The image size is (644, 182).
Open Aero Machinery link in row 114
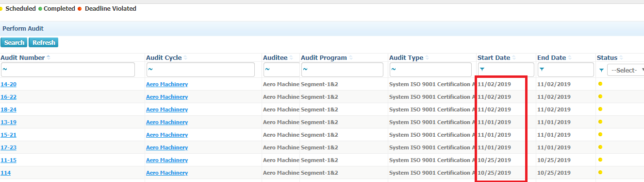[x=167, y=173]
